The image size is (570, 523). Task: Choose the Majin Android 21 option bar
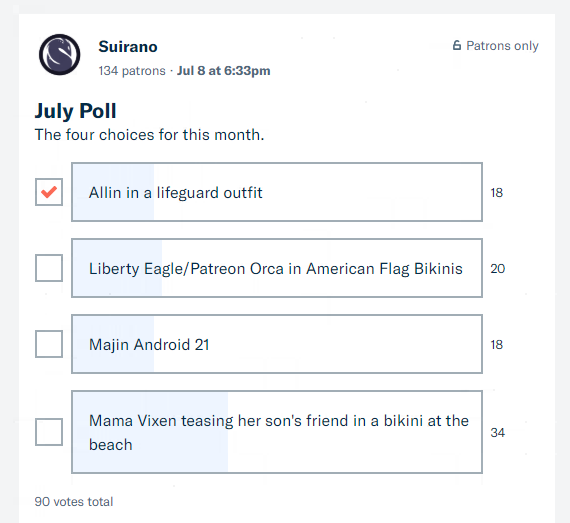[277, 344]
